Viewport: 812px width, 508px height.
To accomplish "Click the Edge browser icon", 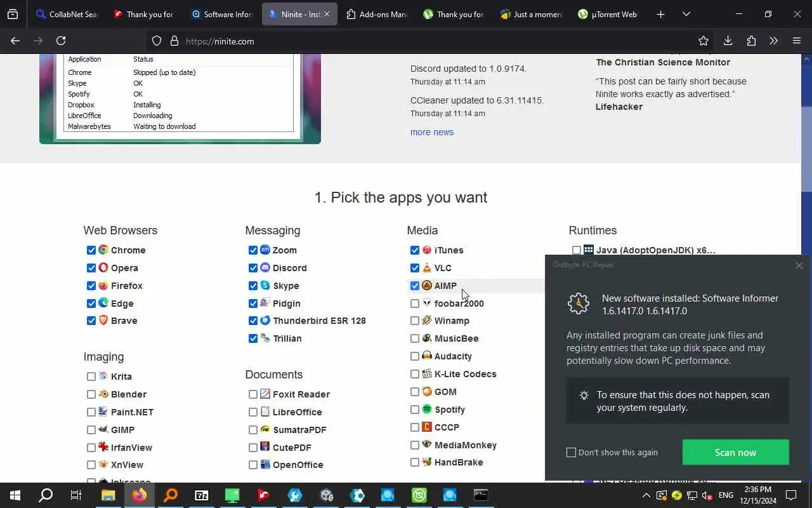I will click(x=103, y=304).
